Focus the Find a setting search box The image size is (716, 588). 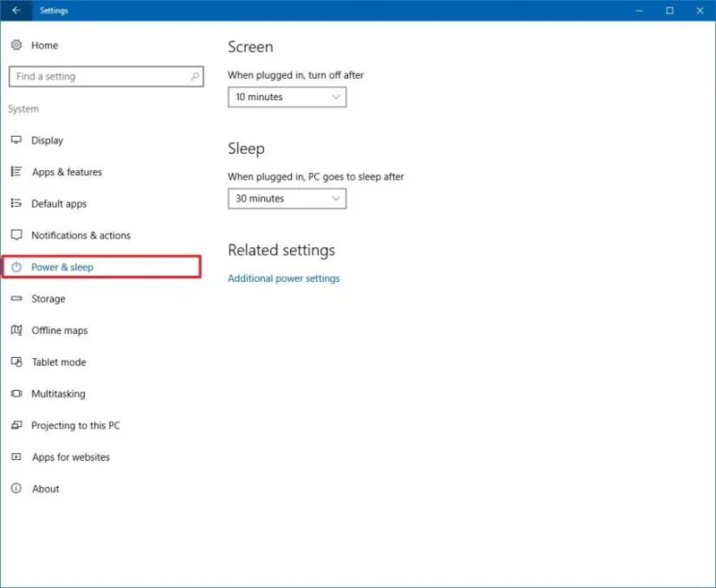click(106, 76)
